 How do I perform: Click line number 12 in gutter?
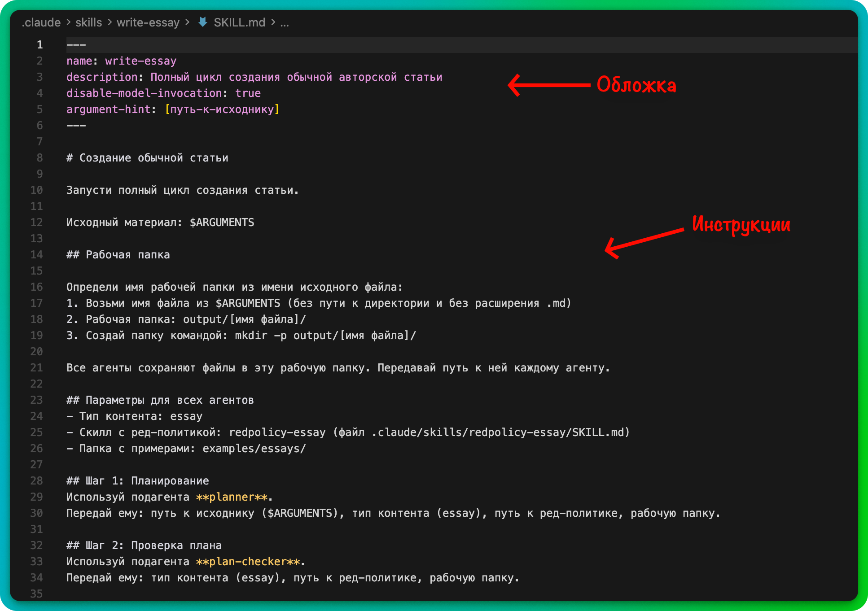[37, 223]
